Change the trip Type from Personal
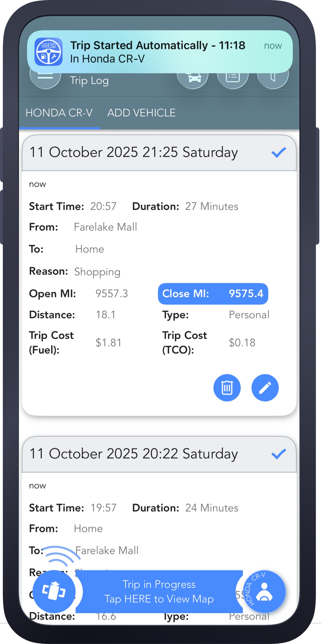 pyautogui.click(x=249, y=315)
